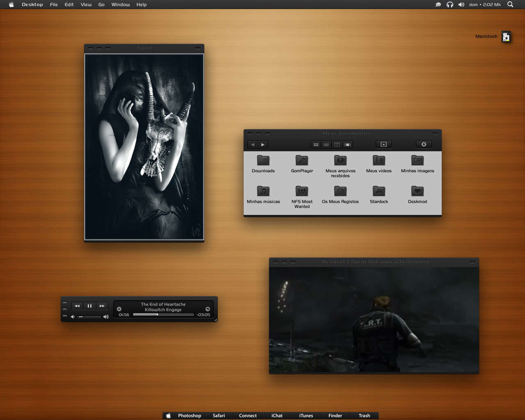Click the Killswitch Engage artist text

click(163, 310)
